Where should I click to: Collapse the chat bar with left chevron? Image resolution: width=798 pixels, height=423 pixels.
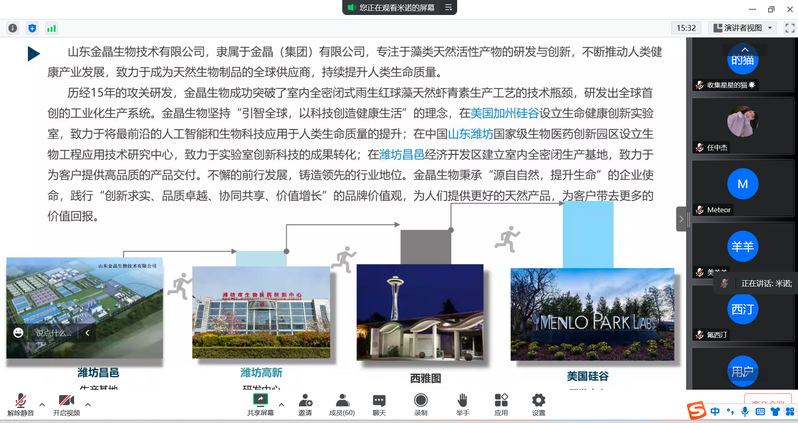pyautogui.click(x=88, y=333)
